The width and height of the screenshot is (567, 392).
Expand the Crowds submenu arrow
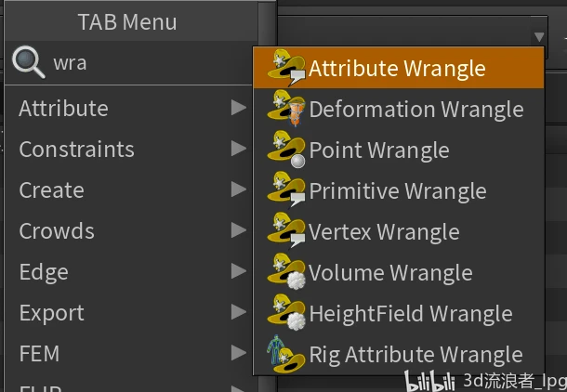(239, 231)
